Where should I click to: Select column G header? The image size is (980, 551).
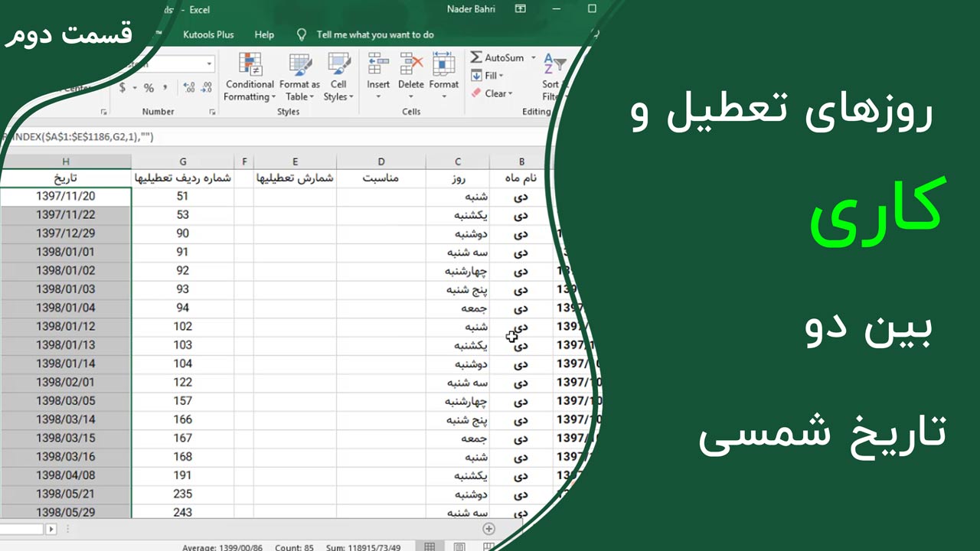point(182,161)
